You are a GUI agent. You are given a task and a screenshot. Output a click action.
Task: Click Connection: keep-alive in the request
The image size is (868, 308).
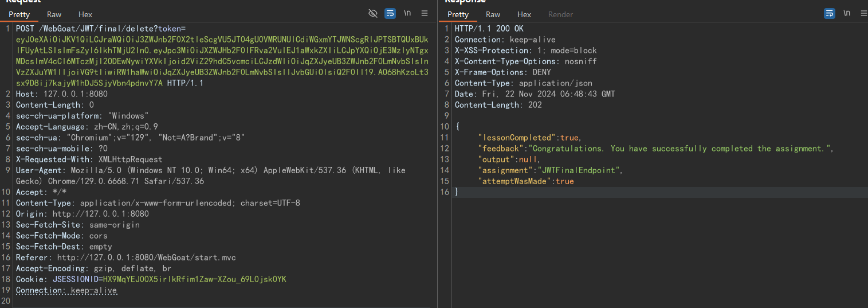[66, 290]
